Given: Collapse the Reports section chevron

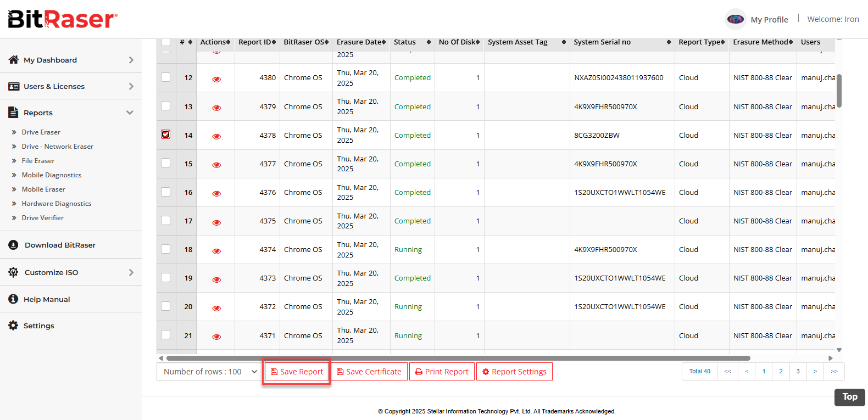Looking at the screenshot, I should pyautogui.click(x=130, y=113).
